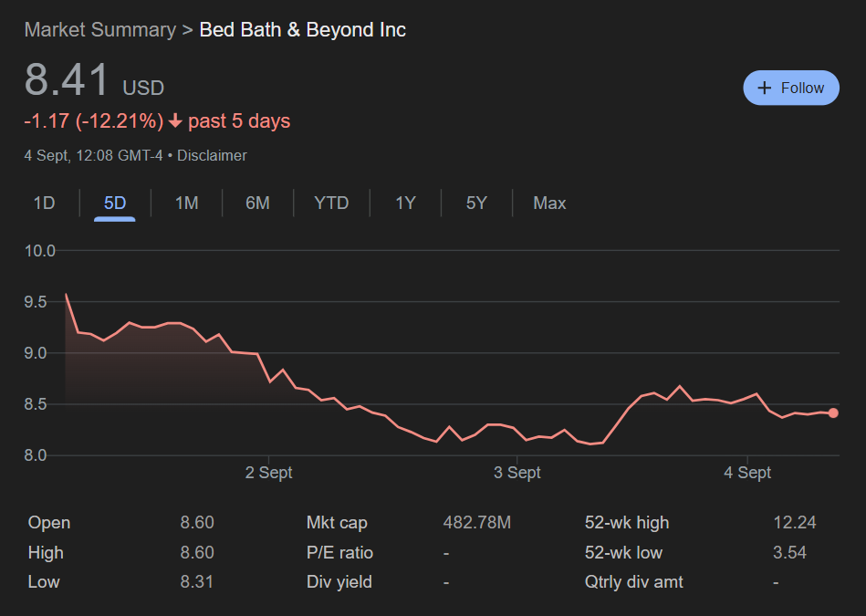866x616 pixels.
Task: Open the Disclaimer link
Action: click(x=212, y=156)
